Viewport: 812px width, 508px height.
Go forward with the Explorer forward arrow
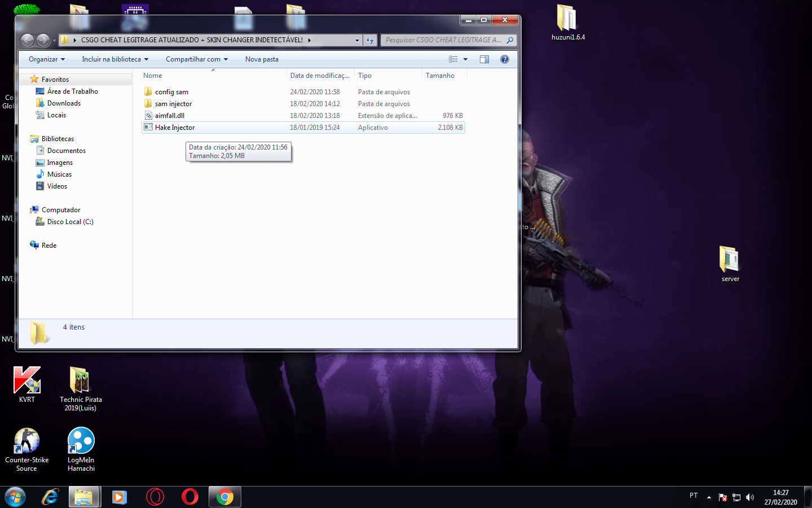(x=43, y=40)
